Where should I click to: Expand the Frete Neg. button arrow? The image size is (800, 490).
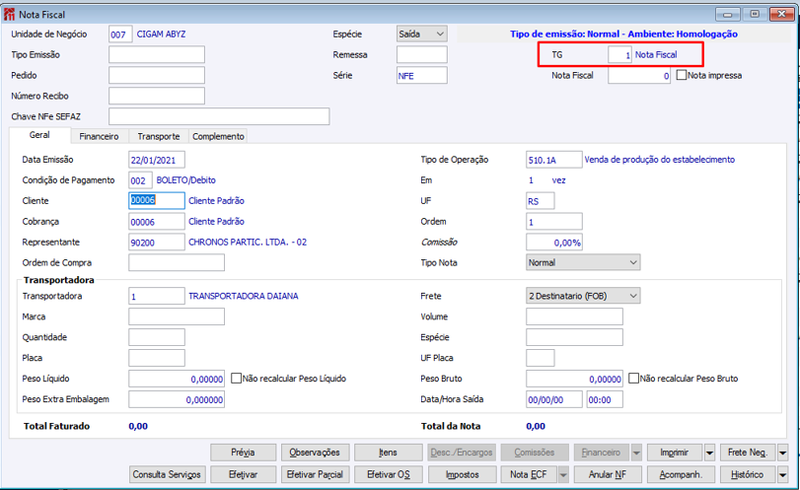click(783, 452)
